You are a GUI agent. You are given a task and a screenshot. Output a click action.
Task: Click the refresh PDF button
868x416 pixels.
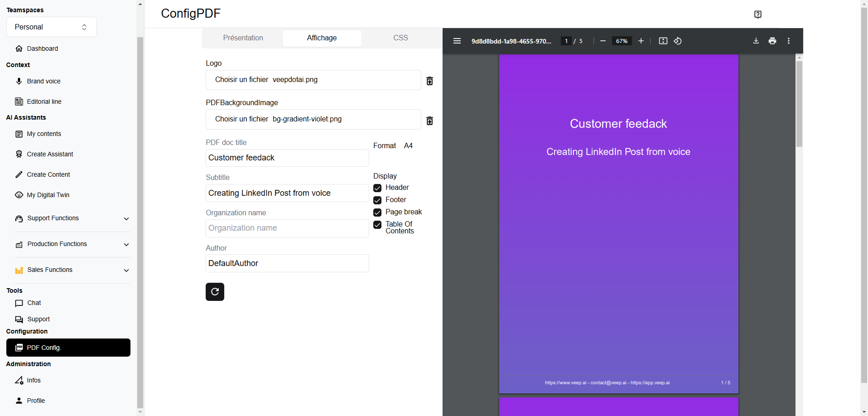pos(215,292)
